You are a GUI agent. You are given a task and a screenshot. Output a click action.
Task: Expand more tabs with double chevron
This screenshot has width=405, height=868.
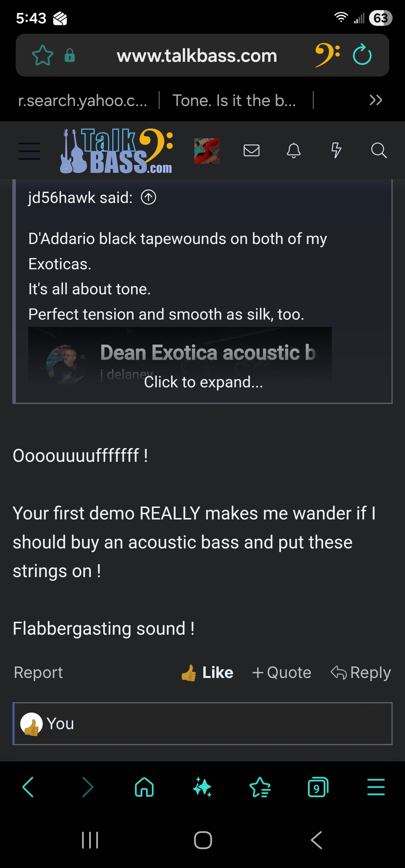tap(376, 100)
